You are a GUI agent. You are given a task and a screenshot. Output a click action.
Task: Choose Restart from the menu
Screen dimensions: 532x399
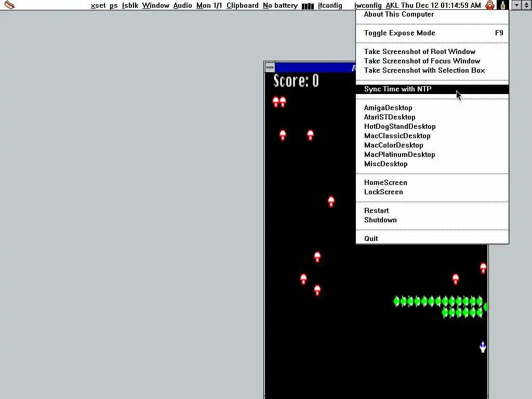coord(432,211)
